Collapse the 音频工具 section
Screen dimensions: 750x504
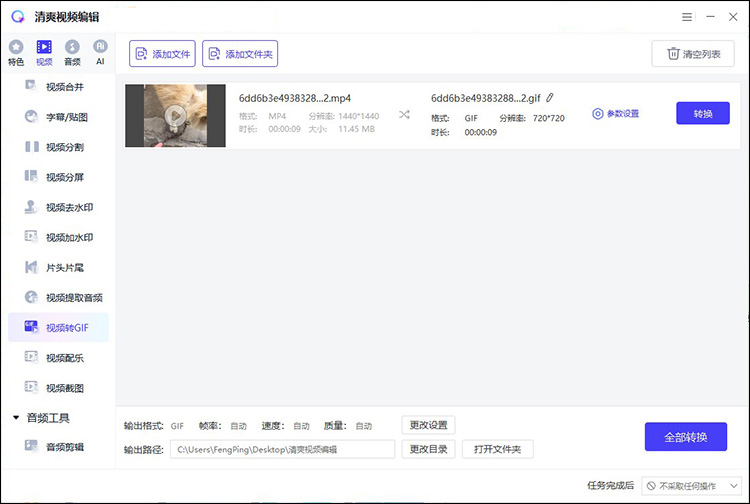point(16,417)
